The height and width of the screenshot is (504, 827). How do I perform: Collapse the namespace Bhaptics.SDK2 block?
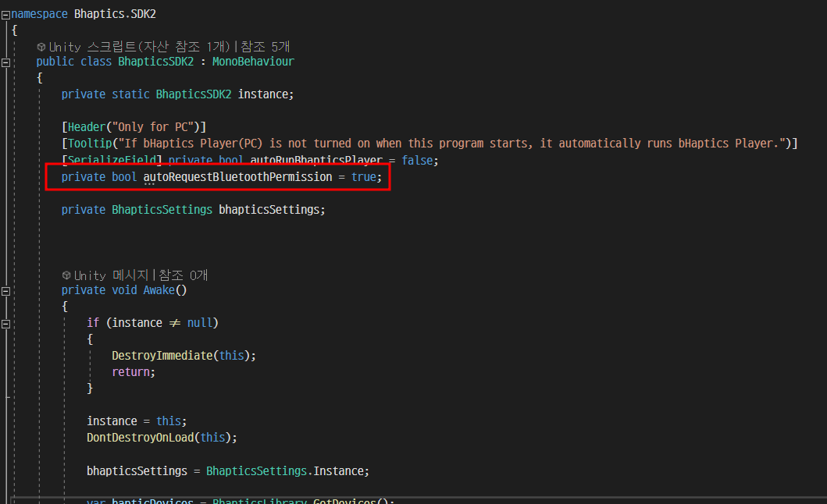click(x=5, y=16)
